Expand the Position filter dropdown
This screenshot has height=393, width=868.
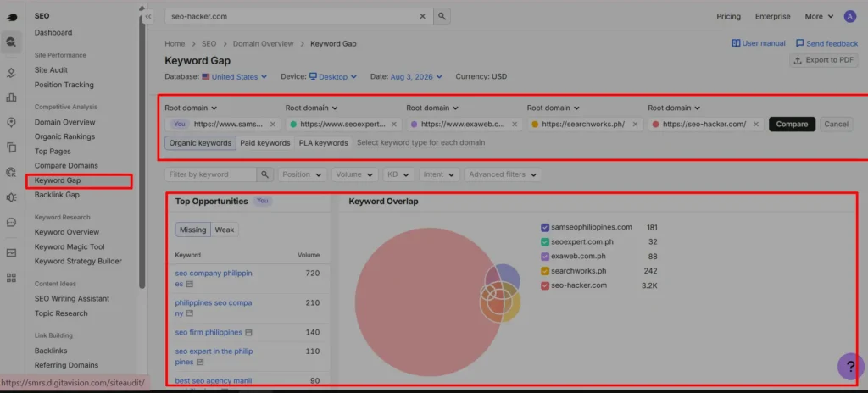302,174
